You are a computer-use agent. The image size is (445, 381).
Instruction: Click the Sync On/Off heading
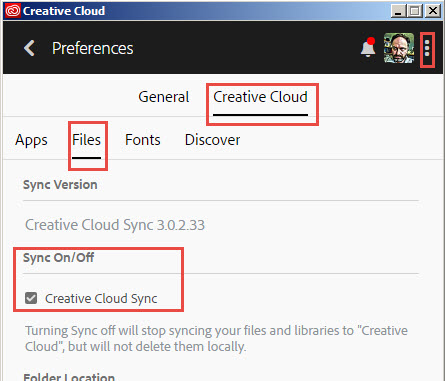pos(58,258)
